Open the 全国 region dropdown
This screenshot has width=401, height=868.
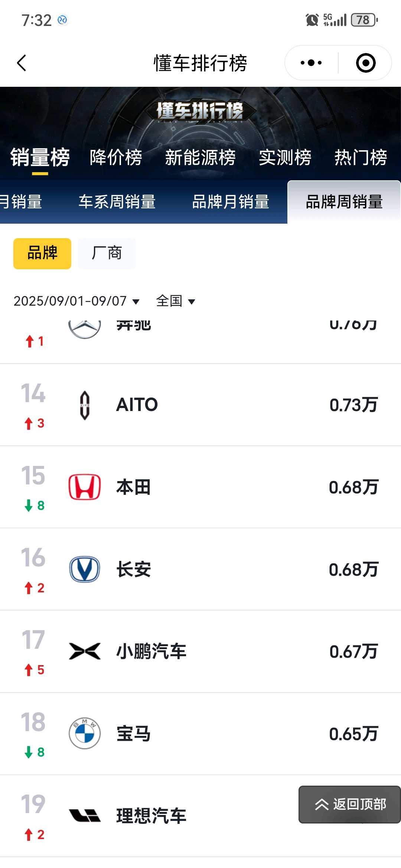[x=176, y=301]
